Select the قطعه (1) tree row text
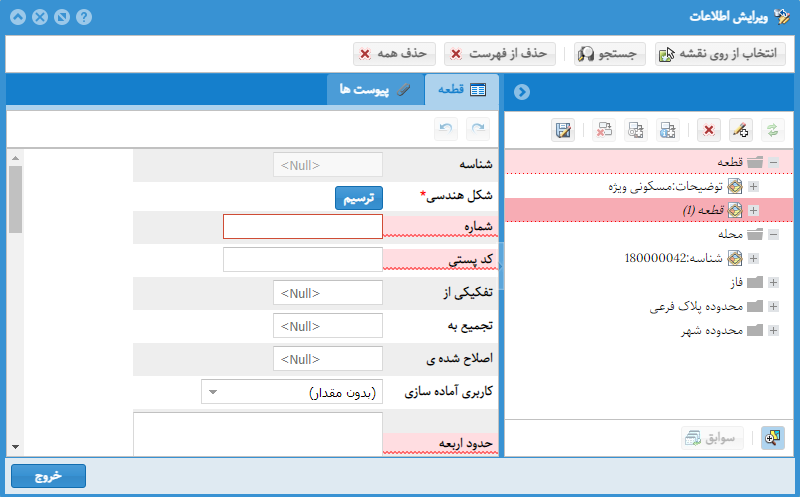This screenshot has width=800, height=497. click(x=703, y=210)
